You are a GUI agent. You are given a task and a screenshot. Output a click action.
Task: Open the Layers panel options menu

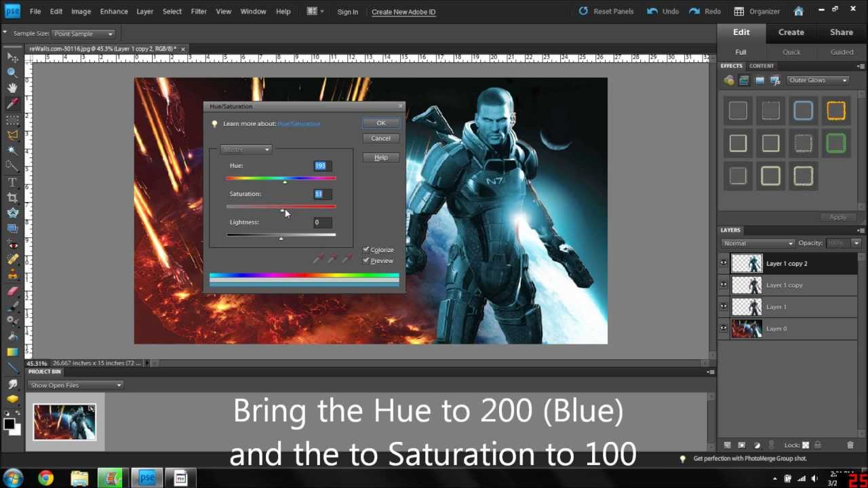[861, 230]
